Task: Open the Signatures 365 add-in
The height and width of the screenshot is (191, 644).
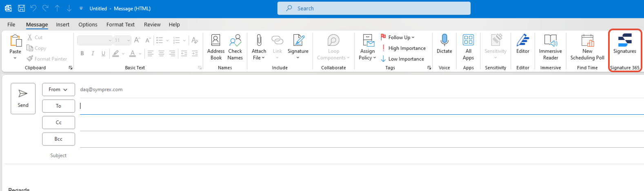Action: [624, 44]
